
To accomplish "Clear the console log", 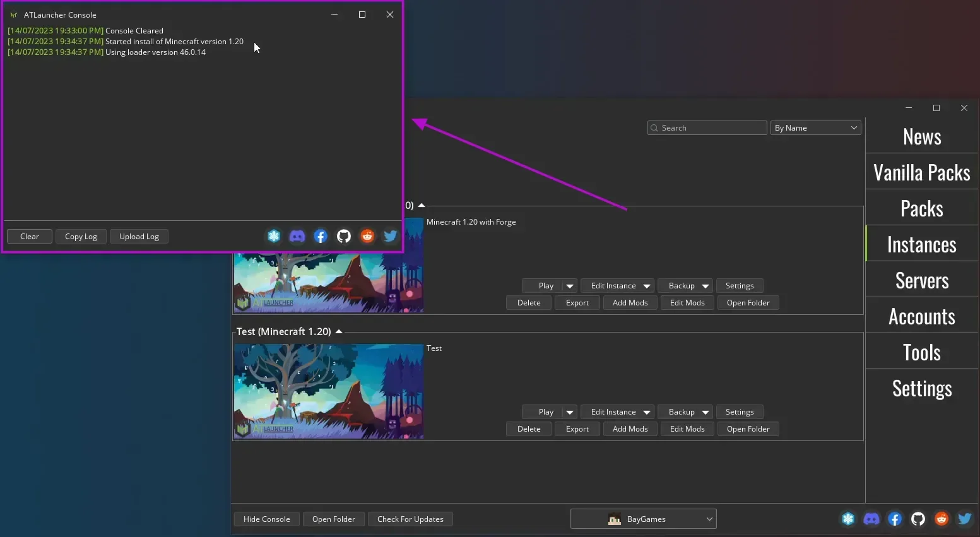I will [30, 237].
